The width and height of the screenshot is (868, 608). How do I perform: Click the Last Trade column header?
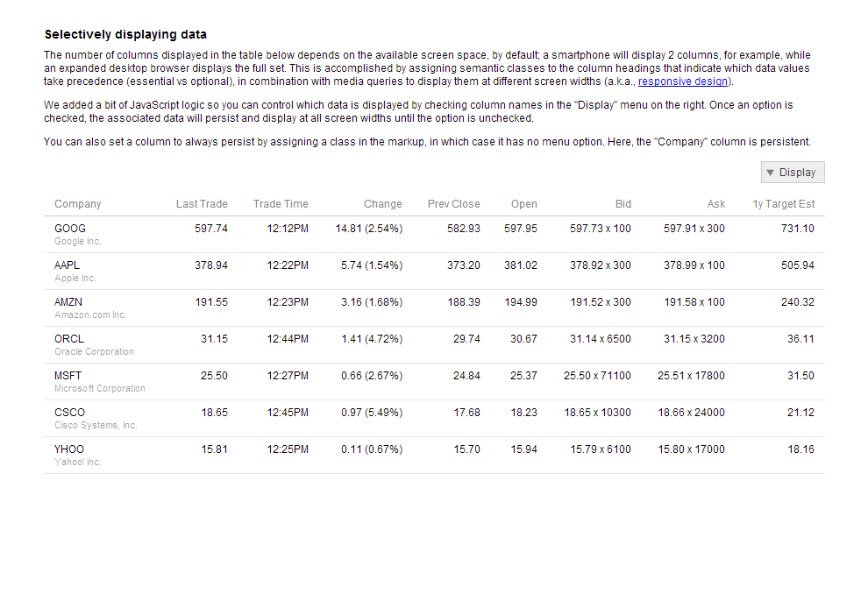click(x=202, y=203)
